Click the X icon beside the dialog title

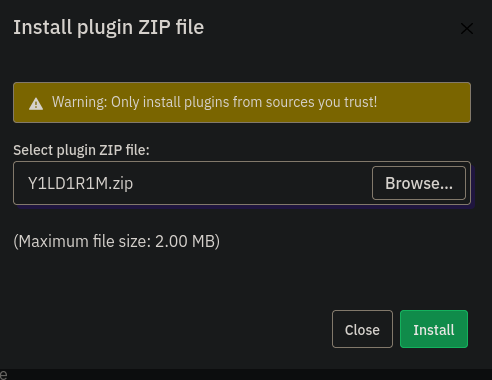click(467, 28)
